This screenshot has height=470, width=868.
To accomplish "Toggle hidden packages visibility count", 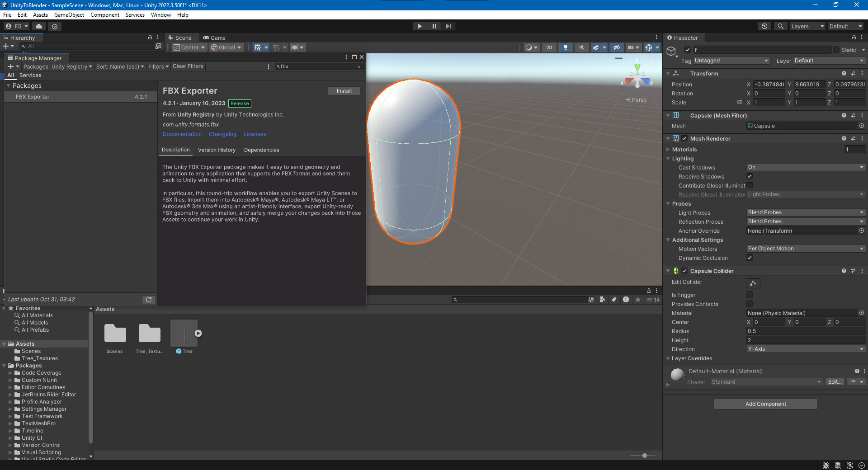I will point(653,300).
